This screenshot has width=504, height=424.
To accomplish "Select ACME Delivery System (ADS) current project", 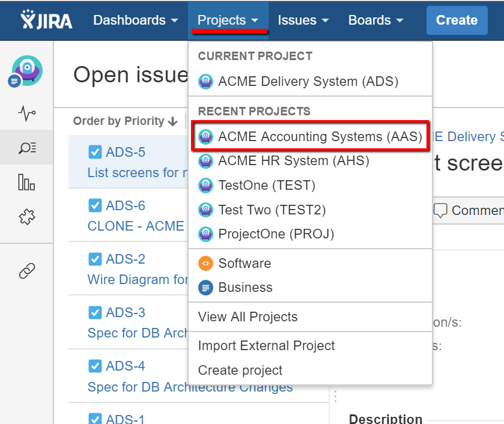I will point(310,81).
